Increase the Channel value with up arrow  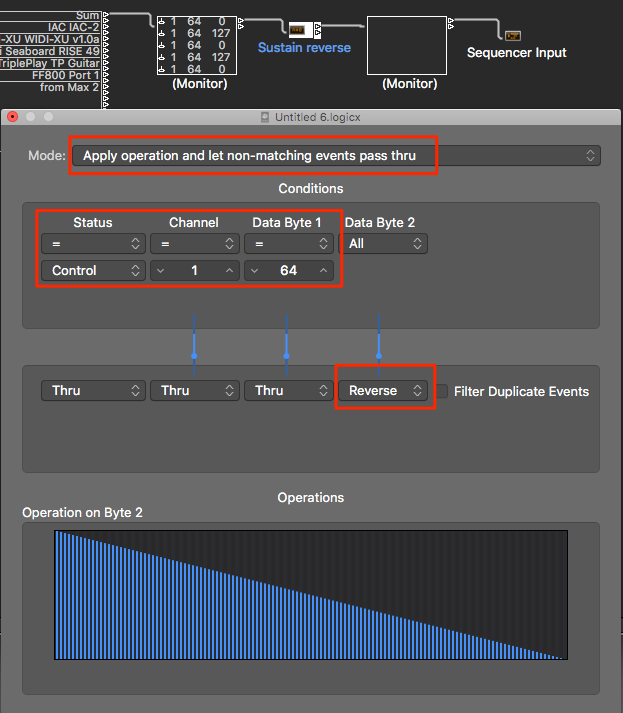(229, 270)
